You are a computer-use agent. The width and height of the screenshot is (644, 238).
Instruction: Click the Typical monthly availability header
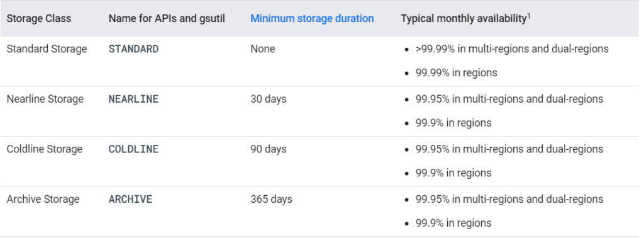coord(464,18)
